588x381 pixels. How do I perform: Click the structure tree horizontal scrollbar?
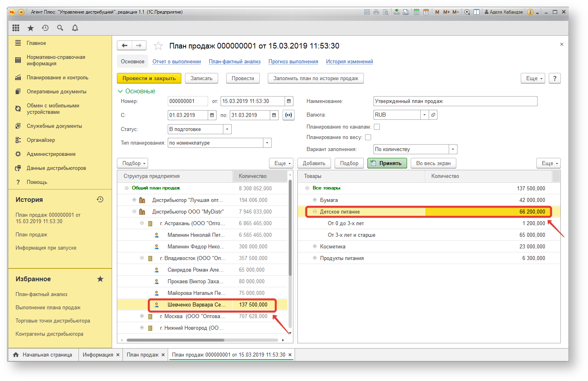175,340
